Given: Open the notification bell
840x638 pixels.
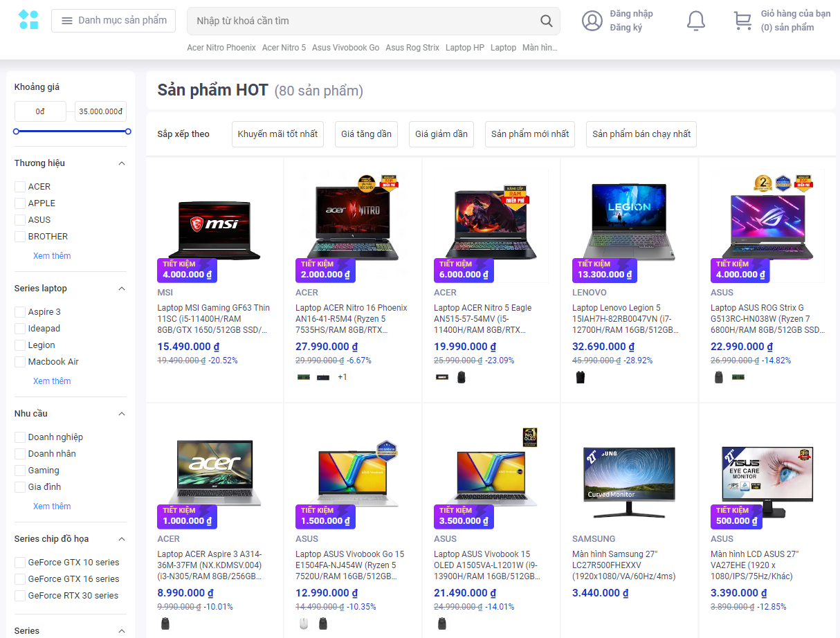Looking at the screenshot, I should pos(696,21).
